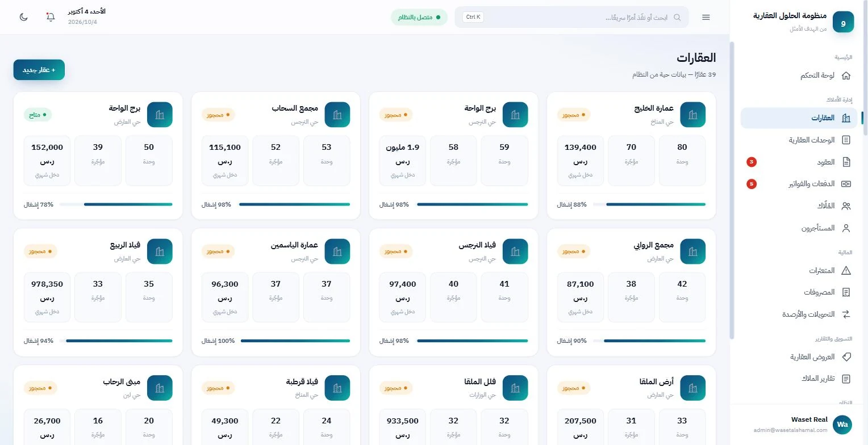The height and width of the screenshot is (445, 868).
Task: Open the عمارة الياسمين property title
Action: click(293, 245)
